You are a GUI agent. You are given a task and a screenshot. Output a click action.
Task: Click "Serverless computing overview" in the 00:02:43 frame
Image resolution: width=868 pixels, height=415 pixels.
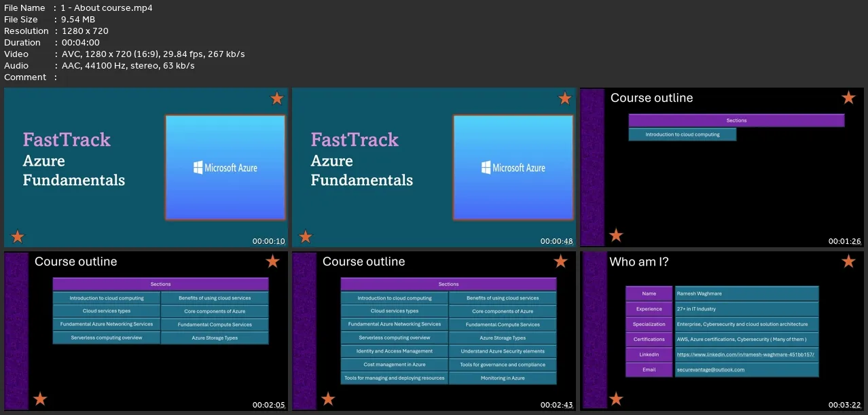coord(395,338)
